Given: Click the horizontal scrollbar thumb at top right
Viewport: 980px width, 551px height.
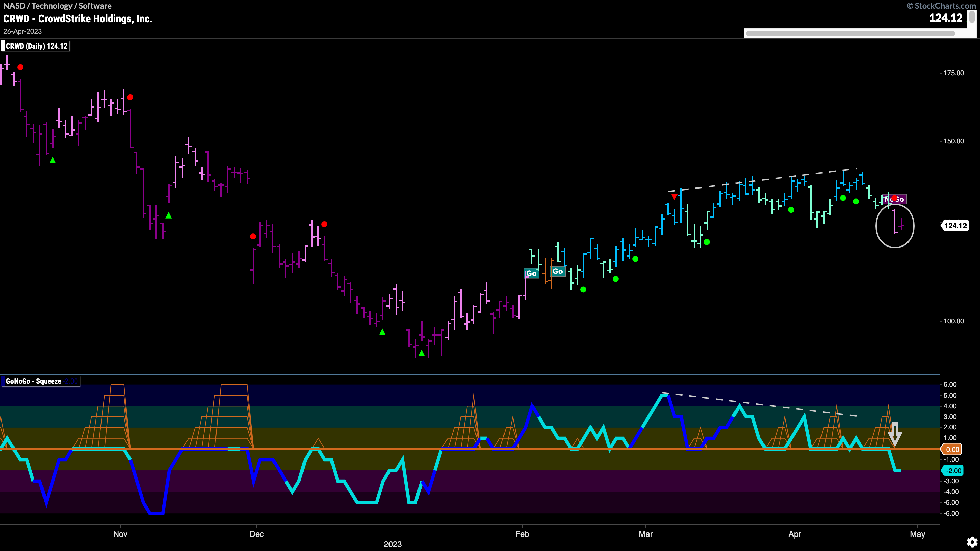Looking at the screenshot, I should click(850, 34).
